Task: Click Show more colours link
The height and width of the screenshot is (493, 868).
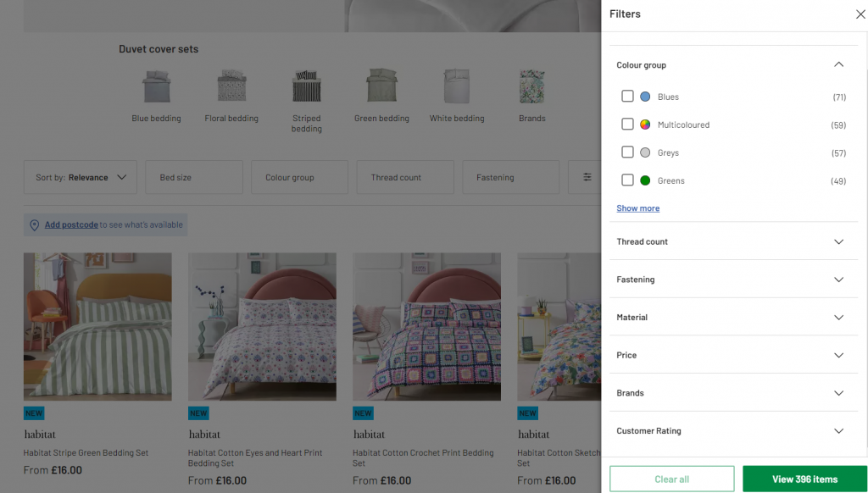Action: [637, 208]
